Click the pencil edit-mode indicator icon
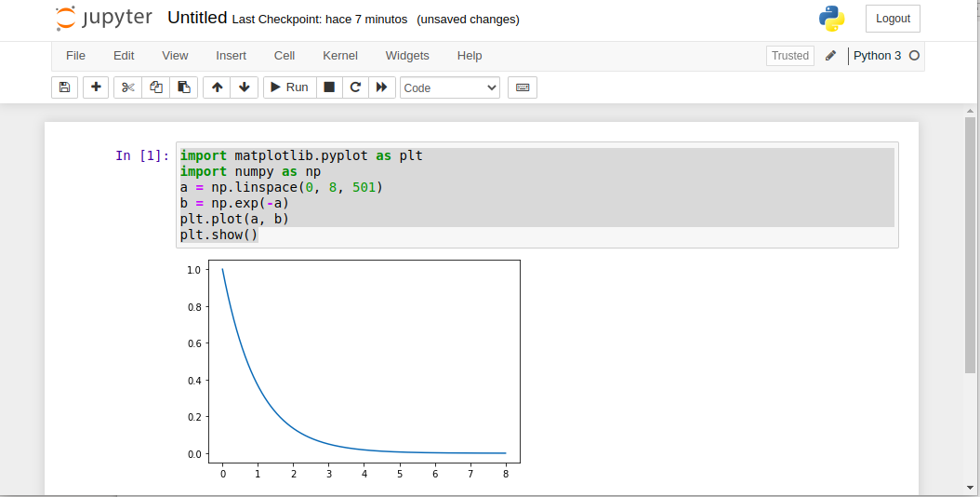This screenshot has width=980, height=497. pos(831,56)
